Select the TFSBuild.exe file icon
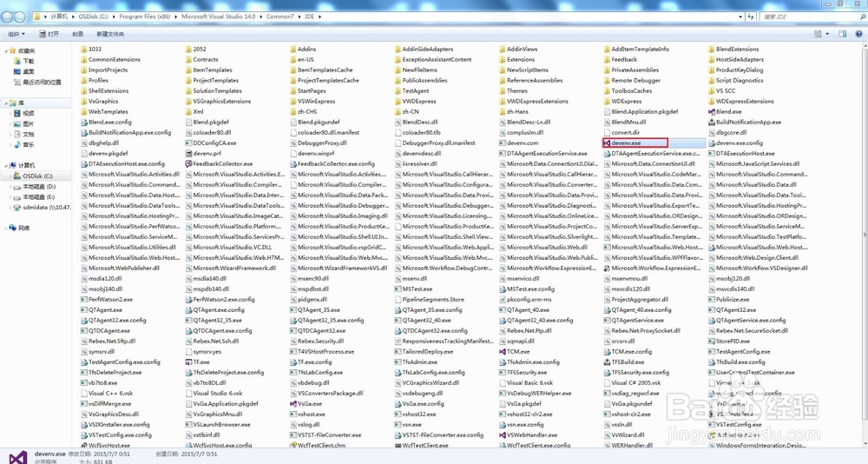 coord(608,362)
